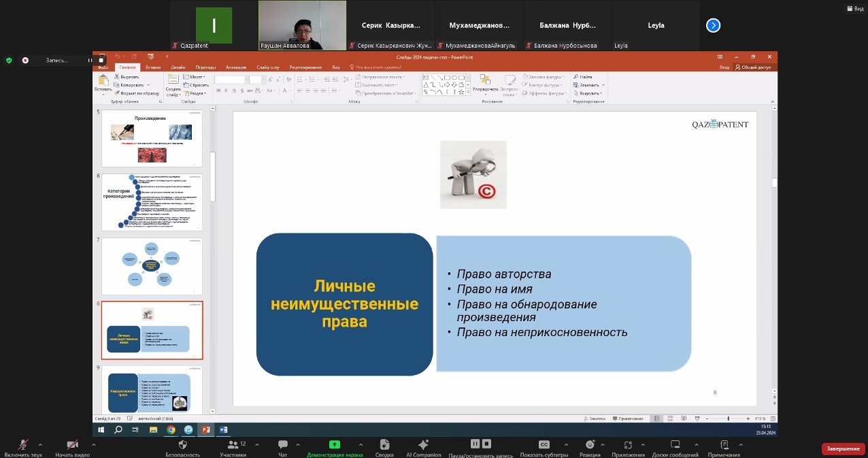Expand video options arrow beside camera
This screenshot has height=458, width=868.
[93, 444]
